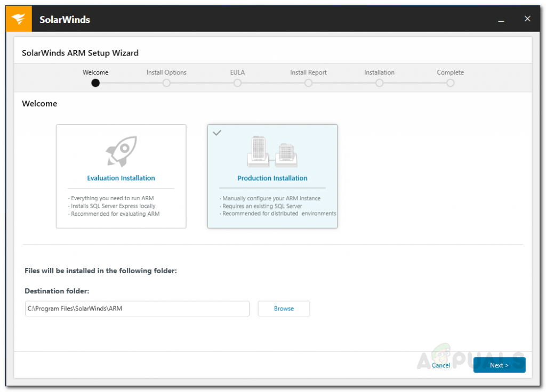The height and width of the screenshot is (392, 546).
Task: Cancel the ARM setup wizard
Action: tap(440, 365)
